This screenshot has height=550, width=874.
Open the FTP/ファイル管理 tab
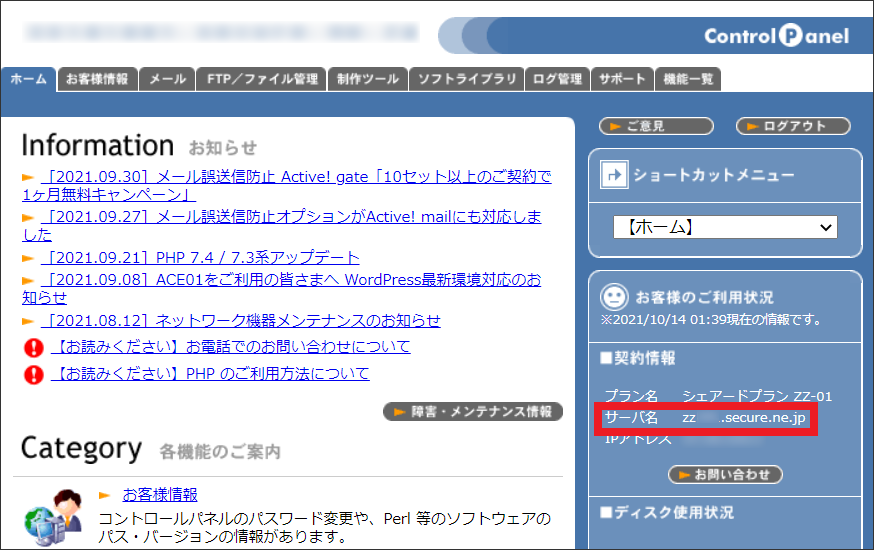[x=262, y=79]
